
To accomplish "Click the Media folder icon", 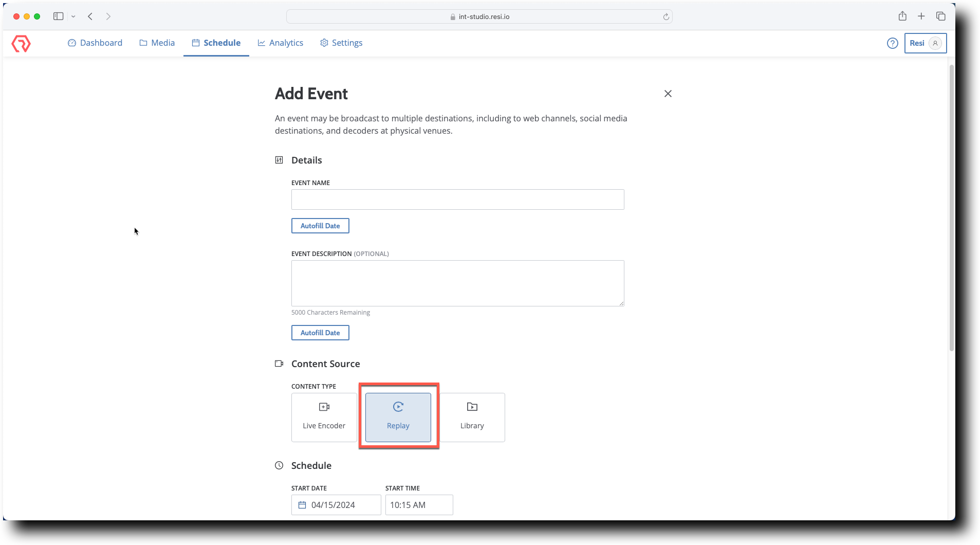I will click(x=143, y=43).
